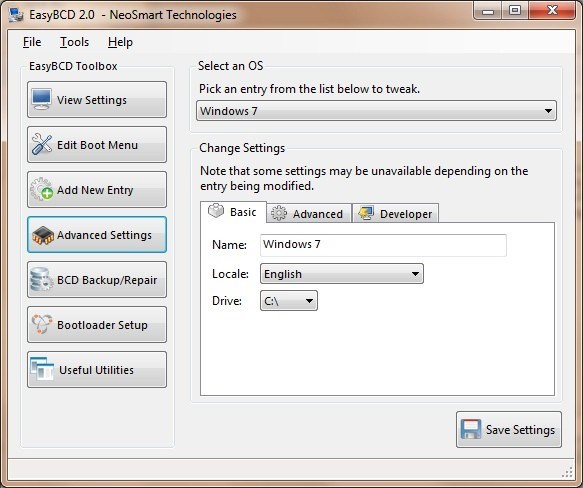The height and width of the screenshot is (488, 583).
Task: Open the Help menu
Action: click(x=120, y=42)
